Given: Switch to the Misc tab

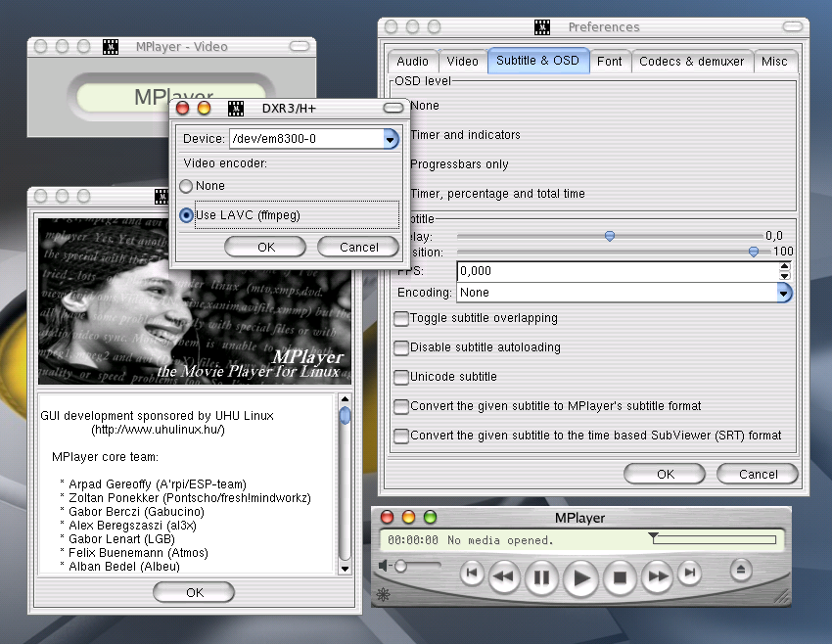Looking at the screenshot, I should 774,62.
